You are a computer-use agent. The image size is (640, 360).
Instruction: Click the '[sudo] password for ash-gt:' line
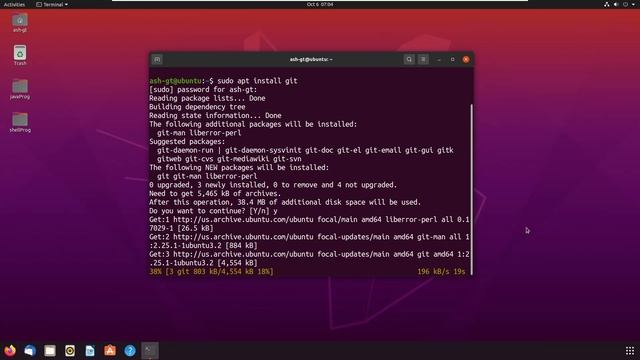[203, 89]
